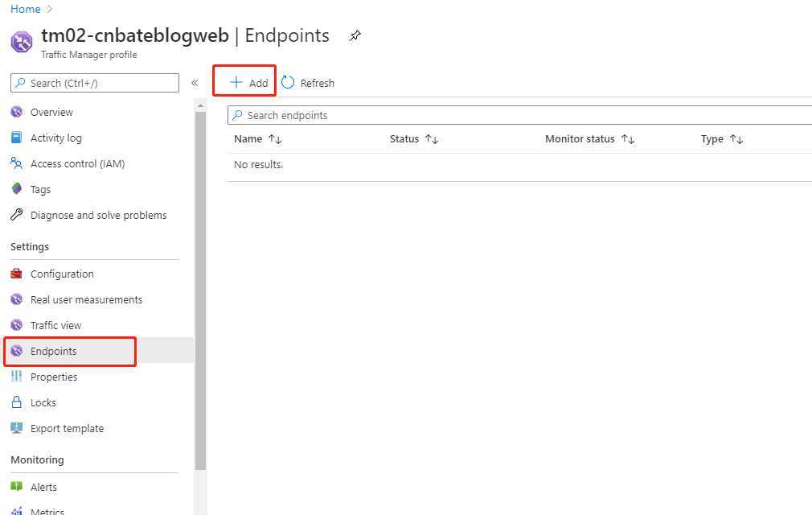Go to Home breadcrumb link
Viewport: 812px width, 515px height.
point(26,9)
